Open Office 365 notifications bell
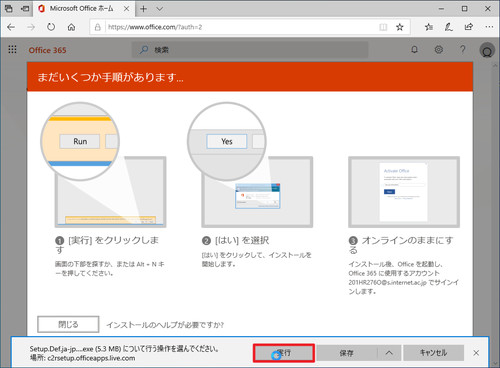 point(414,50)
